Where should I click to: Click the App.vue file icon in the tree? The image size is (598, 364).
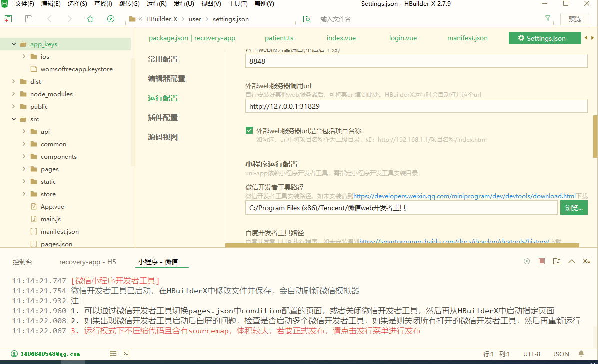point(34,207)
